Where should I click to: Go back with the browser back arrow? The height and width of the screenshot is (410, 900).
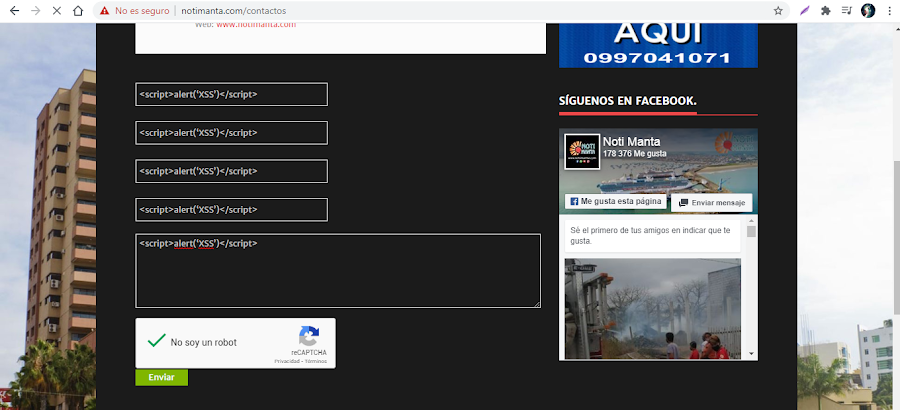(x=14, y=11)
